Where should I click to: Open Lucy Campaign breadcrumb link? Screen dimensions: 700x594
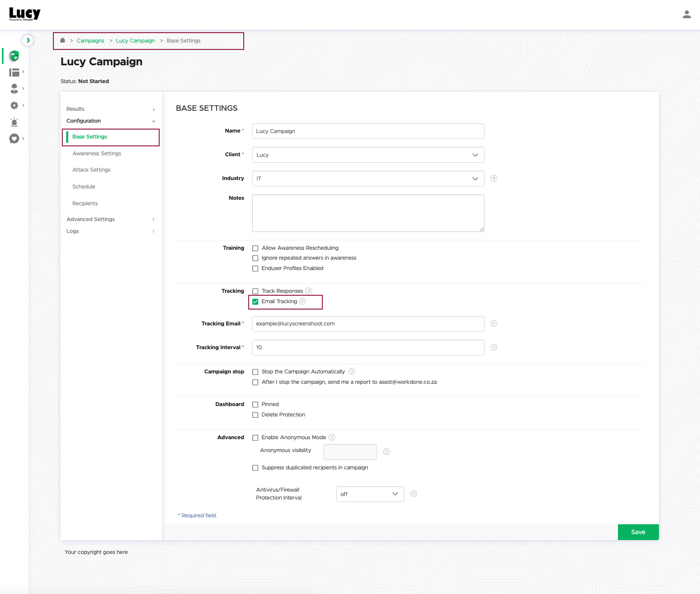click(x=135, y=41)
